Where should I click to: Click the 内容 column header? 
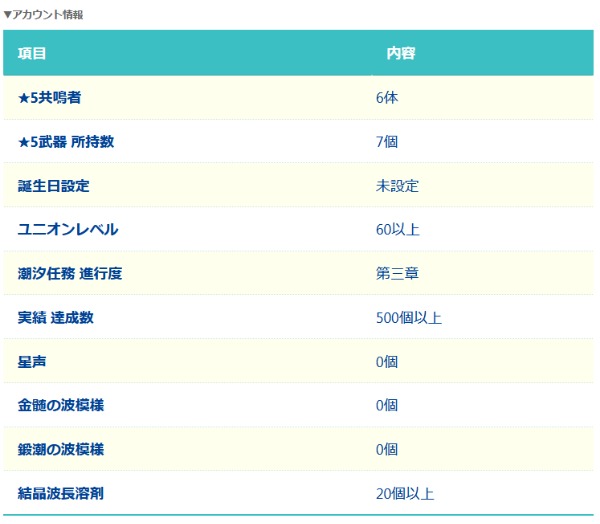point(401,53)
